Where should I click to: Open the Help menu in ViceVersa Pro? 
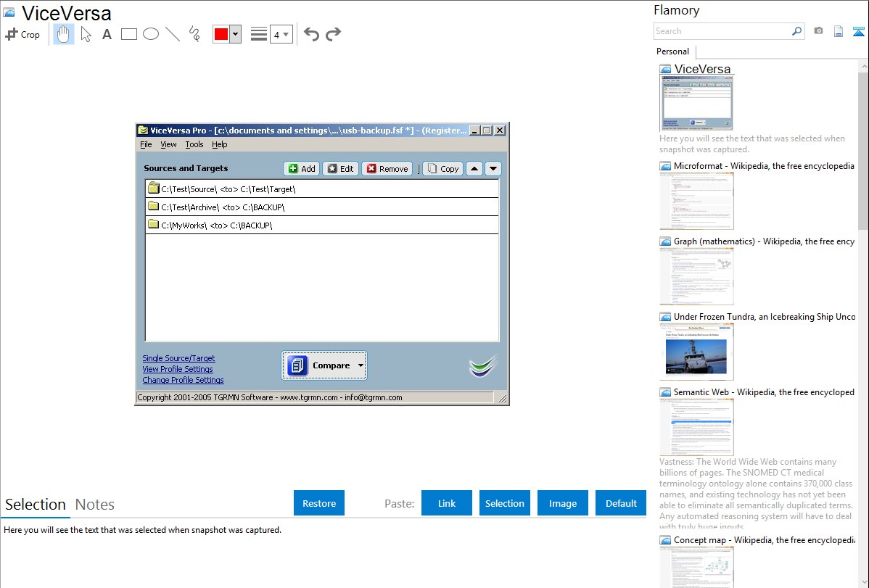[220, 144]
